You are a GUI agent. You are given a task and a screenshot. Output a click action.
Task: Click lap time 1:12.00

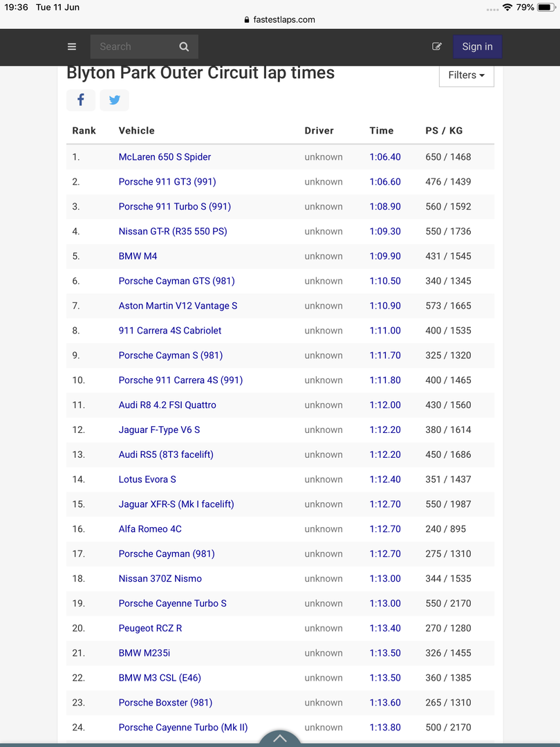point(385,405)
